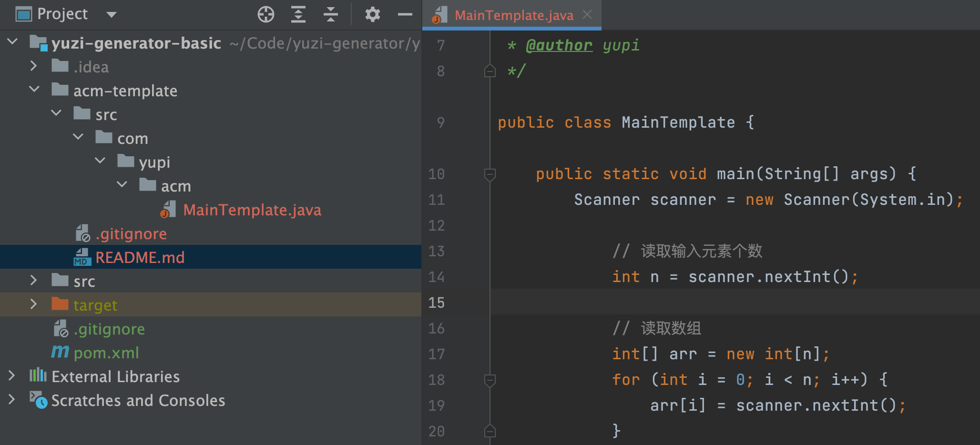Hide the Project tool window
980x445 pixels.
[405, 15]
